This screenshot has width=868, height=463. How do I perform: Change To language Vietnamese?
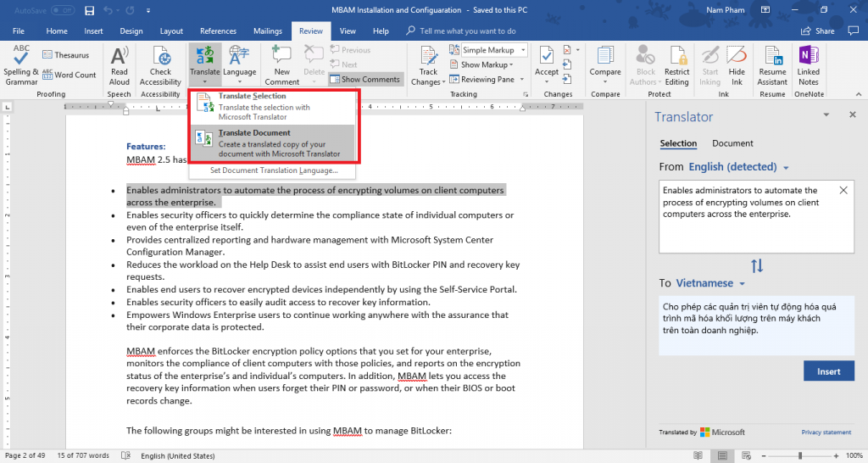coord(710,283)
